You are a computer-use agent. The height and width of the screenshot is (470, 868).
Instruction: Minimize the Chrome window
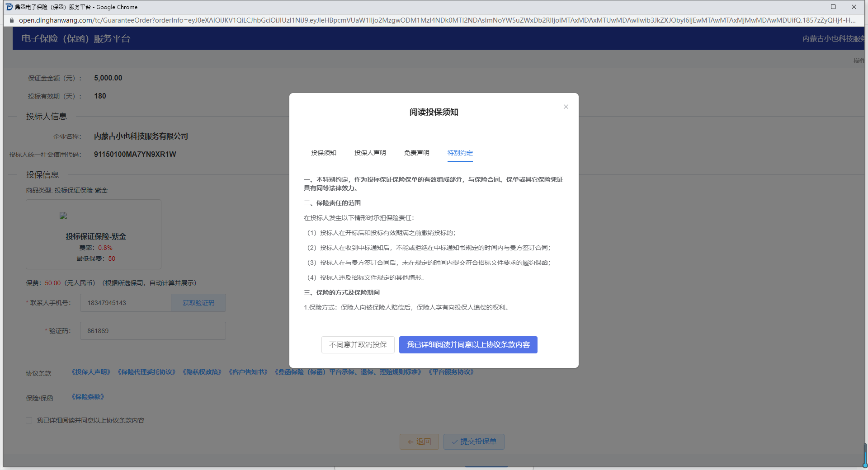(812, 7)
